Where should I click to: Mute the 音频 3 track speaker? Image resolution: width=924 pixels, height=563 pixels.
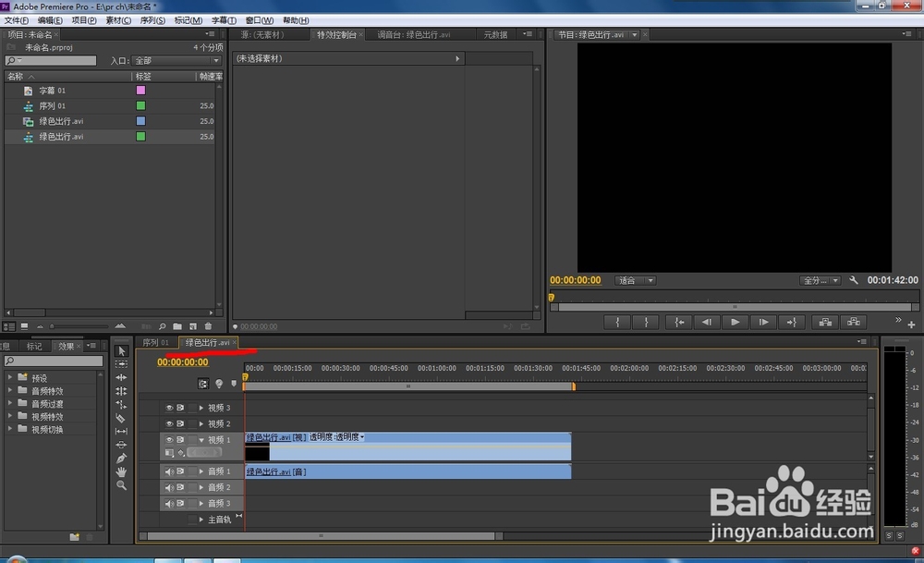[x=169, y=504]
